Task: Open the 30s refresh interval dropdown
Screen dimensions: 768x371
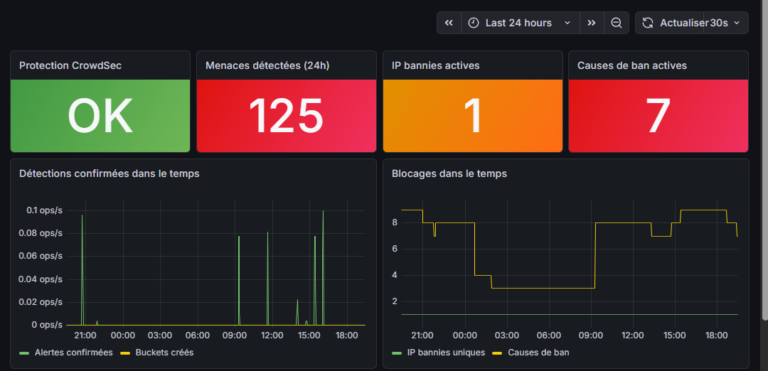Action: [725, 23]
